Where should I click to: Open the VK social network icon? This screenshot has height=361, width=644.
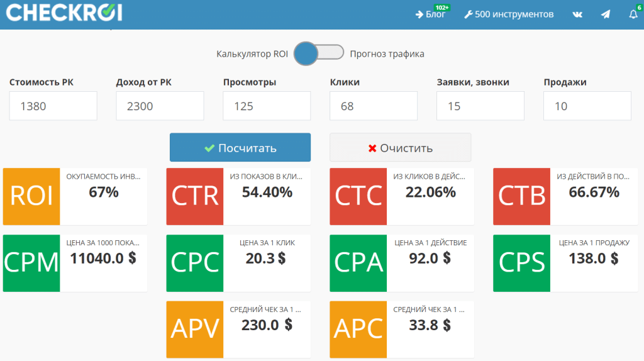pos(577,14)
